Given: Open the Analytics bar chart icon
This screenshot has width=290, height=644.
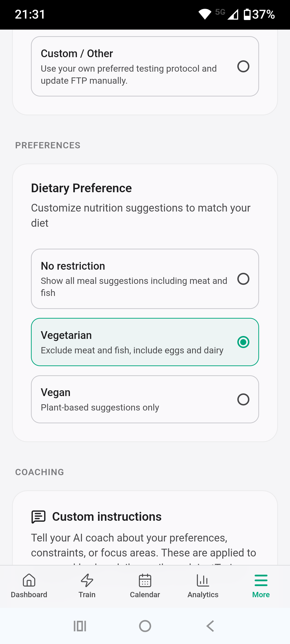Looking at the screenshot, I should (203, 580).
